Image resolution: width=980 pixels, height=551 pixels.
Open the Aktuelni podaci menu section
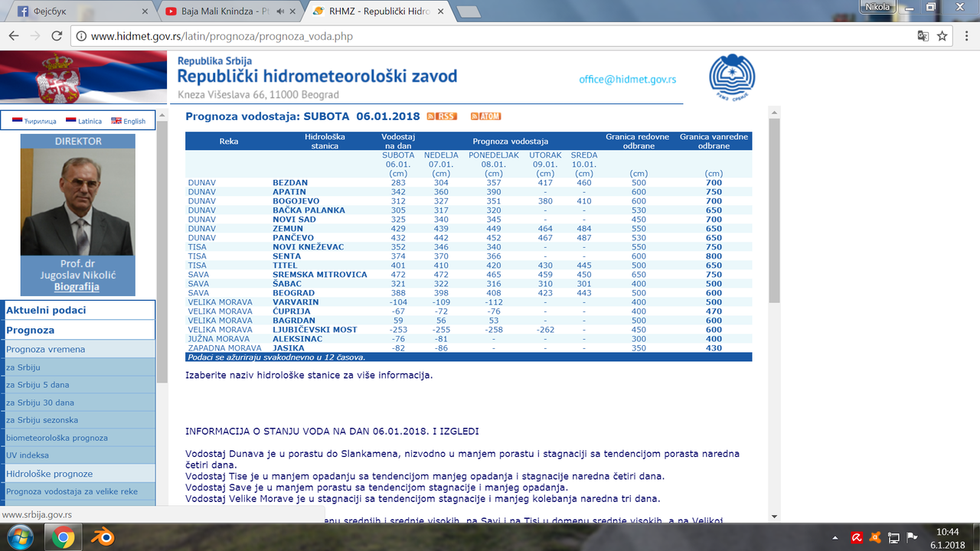point(78,310)
